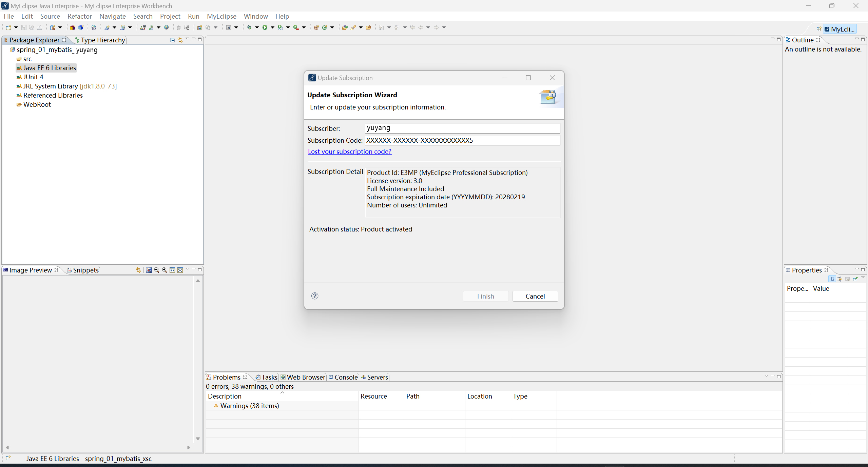Viewport: 868px width, 467px height.
Task: Open the External Tools dropdown arrow
Action: coord(304,27)
